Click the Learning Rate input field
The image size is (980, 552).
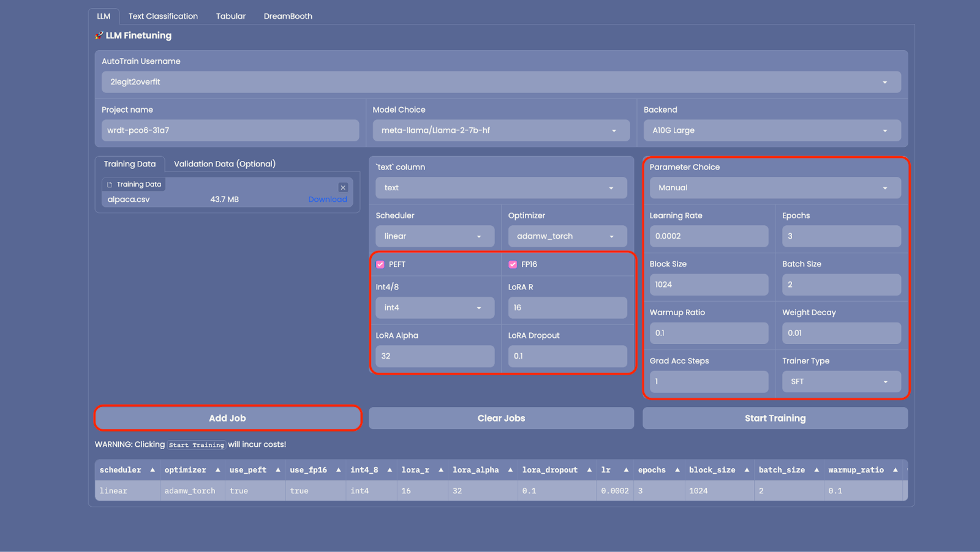pyautogui.click(x=708, y=236)
